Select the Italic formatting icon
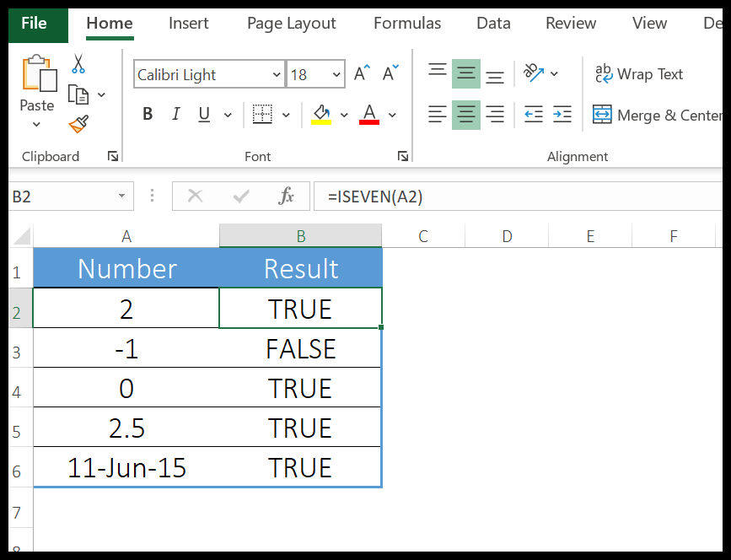 175,114
